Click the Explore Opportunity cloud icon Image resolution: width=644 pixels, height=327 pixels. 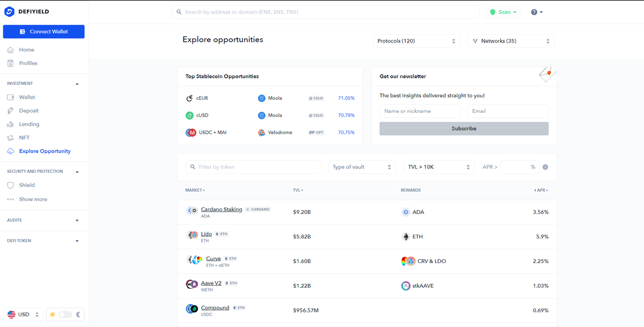[10, 151]
